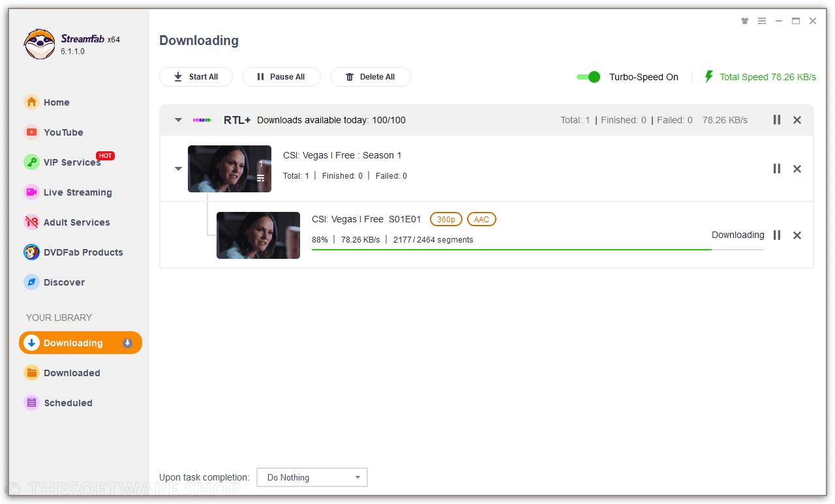This screenshot has width=835, height=504.
Task: Click the "6.1.1.0" version number
Action: pos(72,52)
